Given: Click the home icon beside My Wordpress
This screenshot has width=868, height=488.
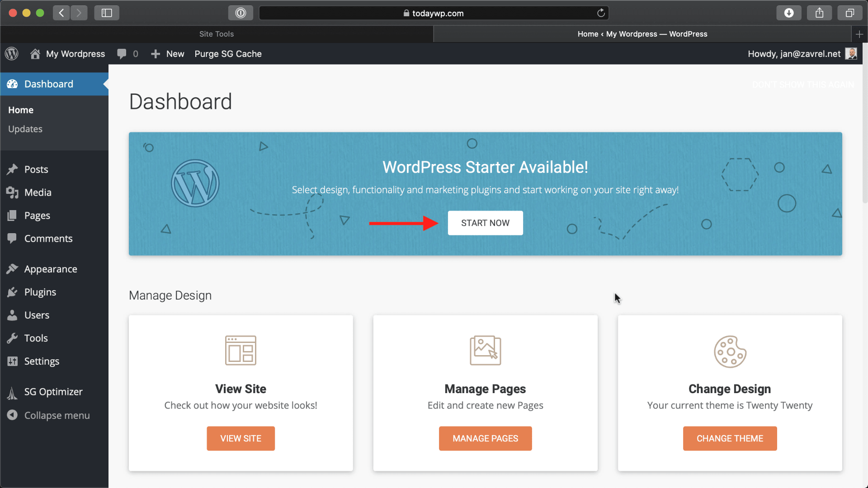Looking at the screenshot, I should click(35, 54).
